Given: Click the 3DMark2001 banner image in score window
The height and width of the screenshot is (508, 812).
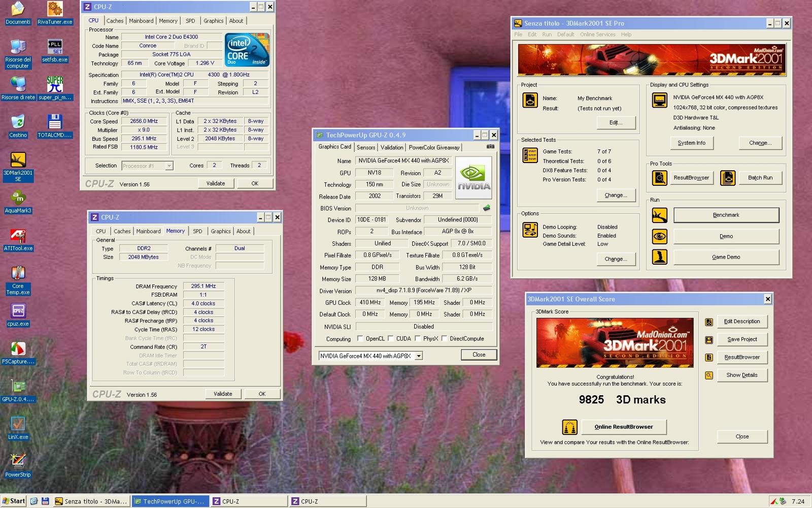Looking at the screenshot, I should pyautogui.click(x=615, y=343).
